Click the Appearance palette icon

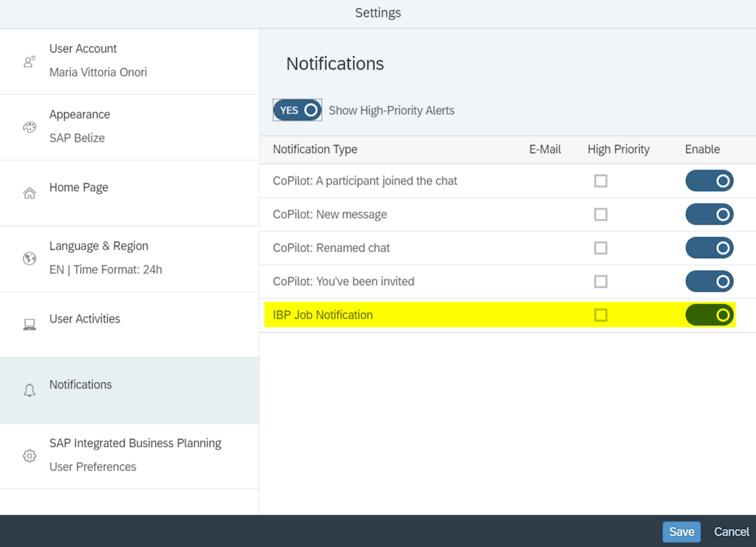[x=29, y=127]
